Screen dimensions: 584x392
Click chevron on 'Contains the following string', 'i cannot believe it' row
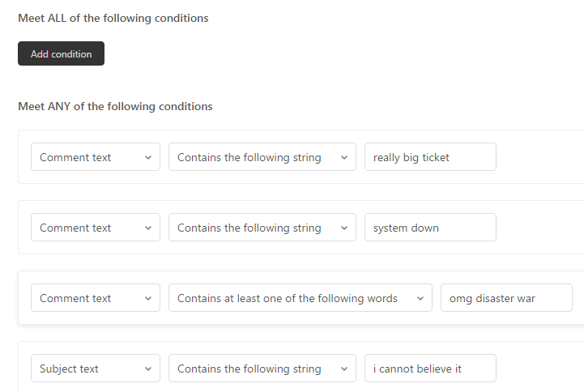[343, 369]
